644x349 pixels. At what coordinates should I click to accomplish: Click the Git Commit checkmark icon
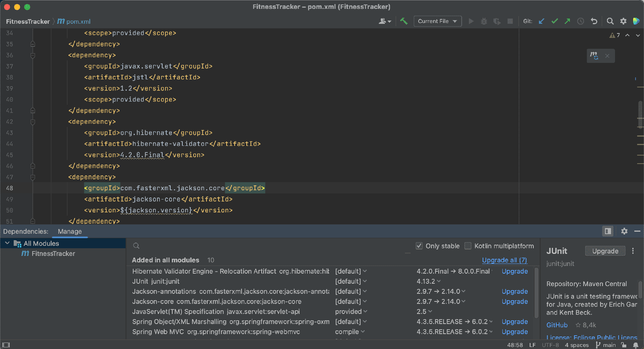click(x=555, y=21)
